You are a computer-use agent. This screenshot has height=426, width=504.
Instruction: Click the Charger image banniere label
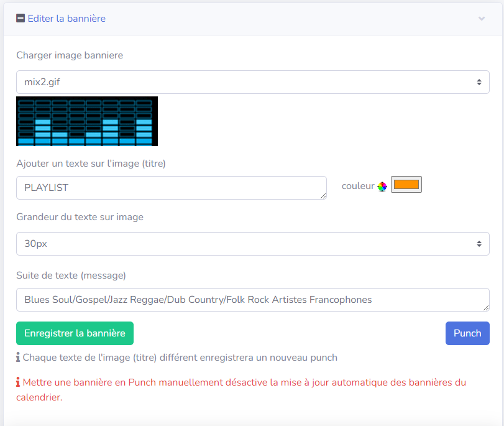pyautogui.click(x=70, y=55)
